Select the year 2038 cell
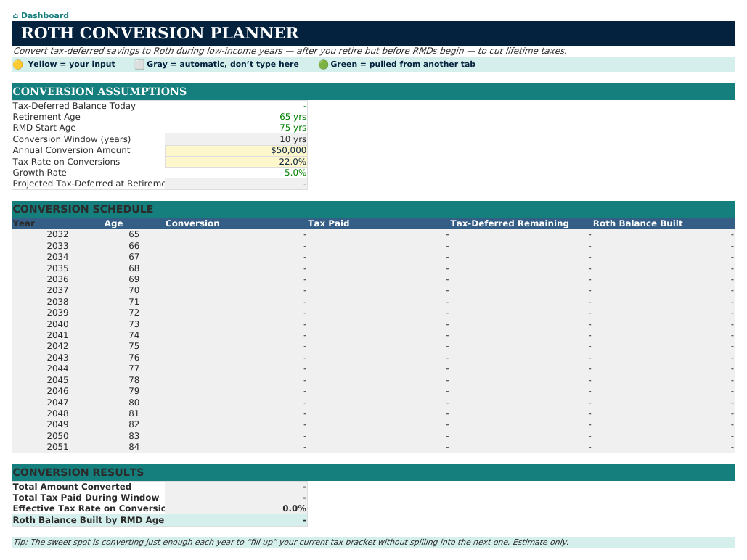This screenshot has width=747, height=560. click(x=57, y=302)
